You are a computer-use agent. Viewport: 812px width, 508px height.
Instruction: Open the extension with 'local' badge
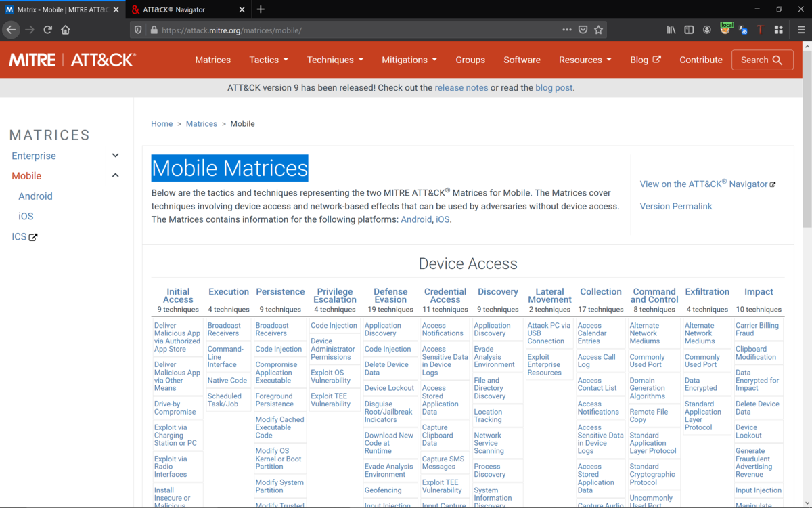tap(726, 29)
